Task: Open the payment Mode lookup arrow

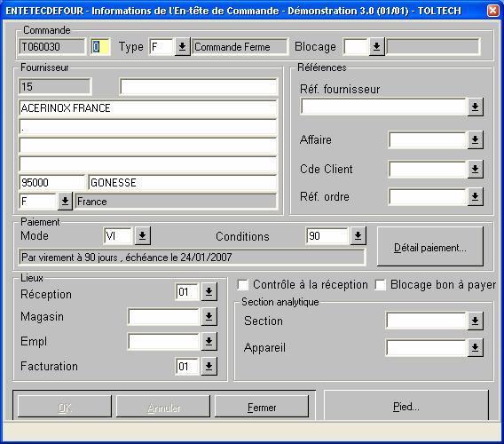Action: coord(142,236)
